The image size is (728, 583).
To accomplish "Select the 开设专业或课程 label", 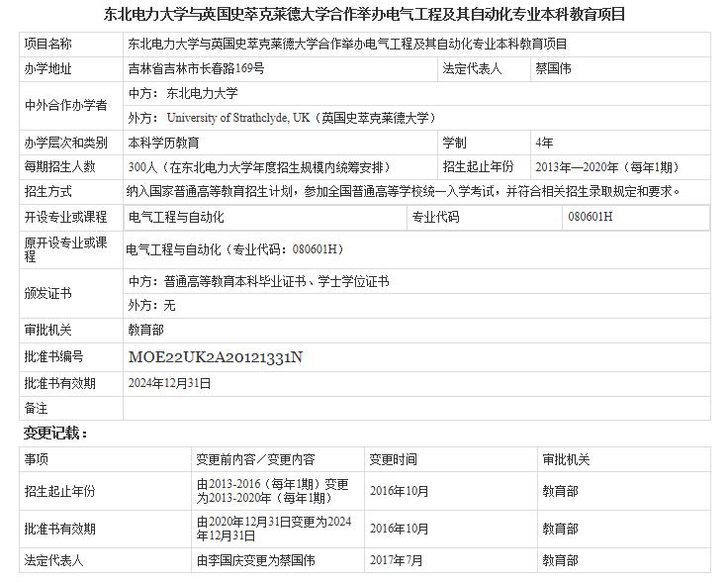I will click(x=66, y=217).
